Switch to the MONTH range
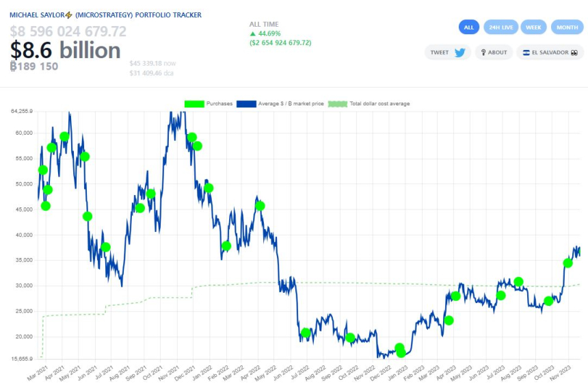Screen dimensions: 588x390 click(567, 27)
